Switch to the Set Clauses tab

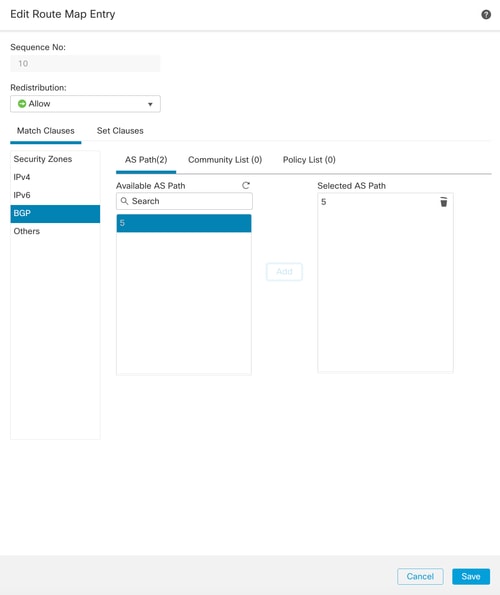pyautogui.click(x=120, y=131)
